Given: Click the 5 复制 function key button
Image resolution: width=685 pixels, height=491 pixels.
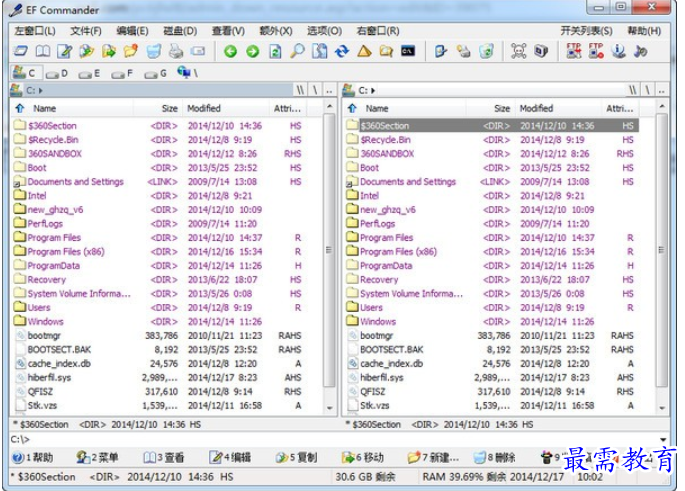Looking at the screenshot, I should (x=296, y=457).
